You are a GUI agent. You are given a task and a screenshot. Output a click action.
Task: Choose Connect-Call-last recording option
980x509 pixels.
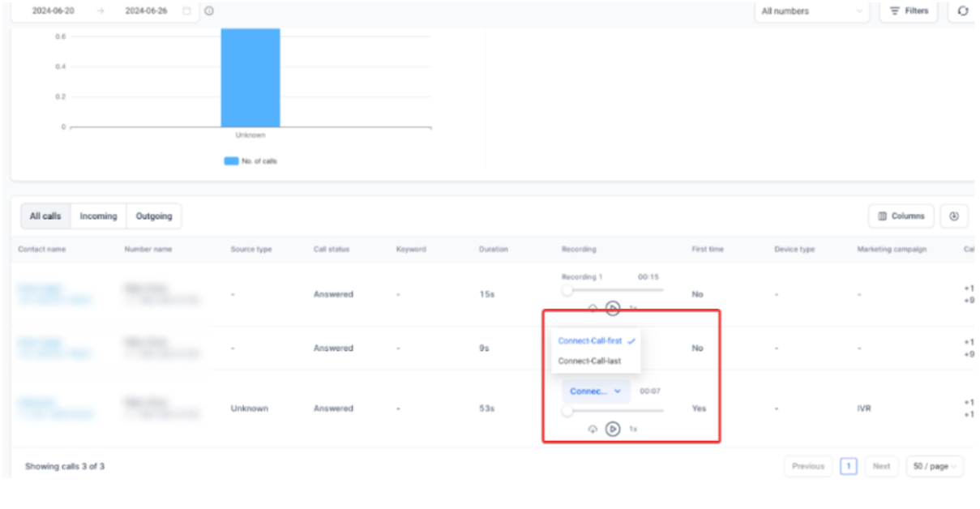(597, 361)
